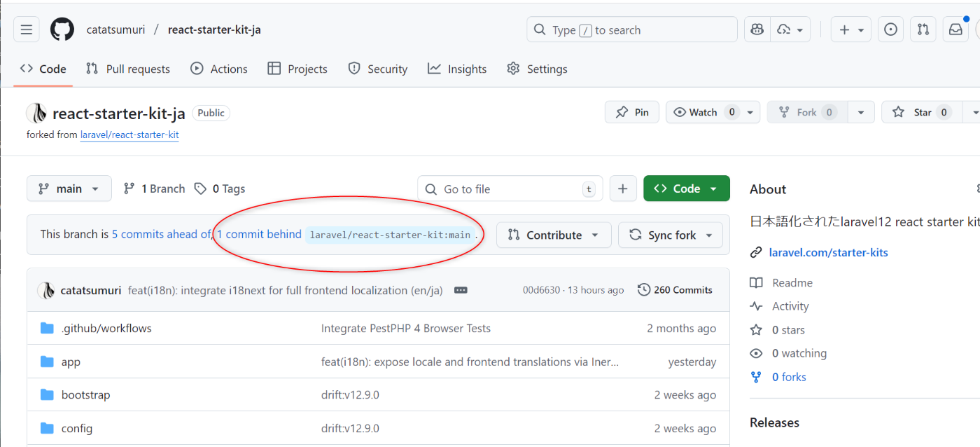Screen dimensions: 980x447
Task: Switch to the Code tab
Action: coord(43,69)
